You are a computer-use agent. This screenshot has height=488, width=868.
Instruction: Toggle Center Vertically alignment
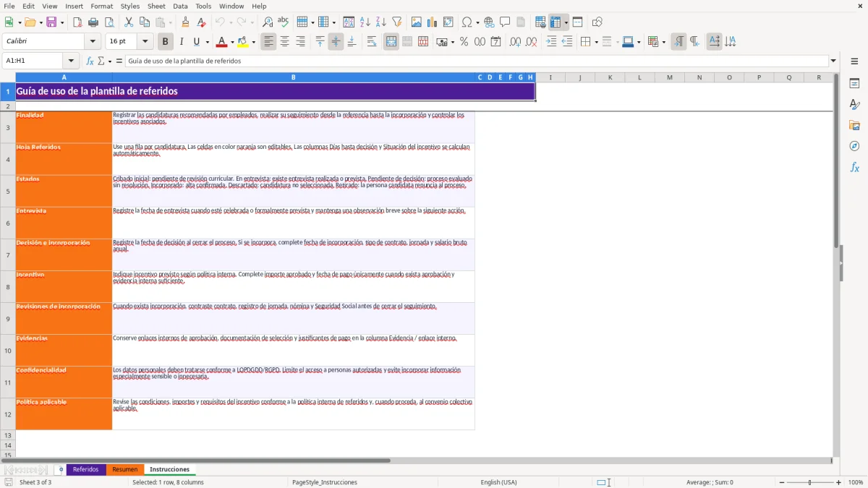tap(336, 42)
